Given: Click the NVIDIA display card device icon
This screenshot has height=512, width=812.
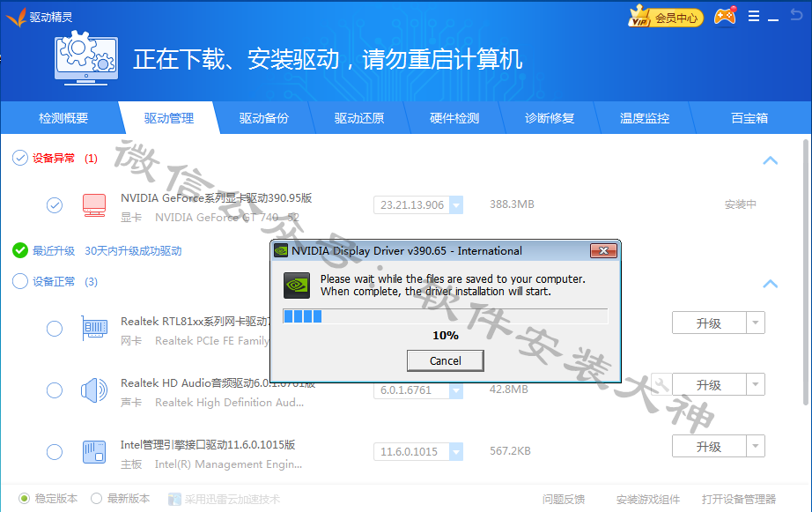Looking at the screenshot, I should coord(94,205).
